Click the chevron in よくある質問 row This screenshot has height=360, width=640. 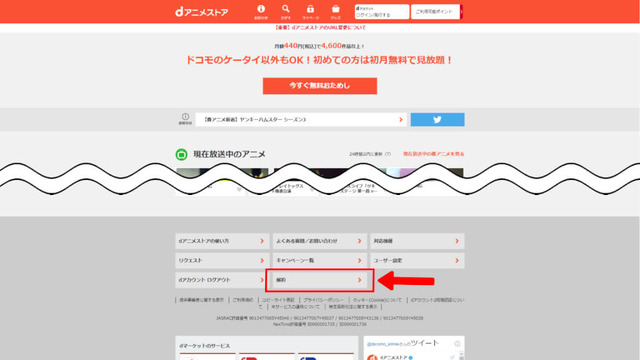pyautogui.click(x=360, y=241)
